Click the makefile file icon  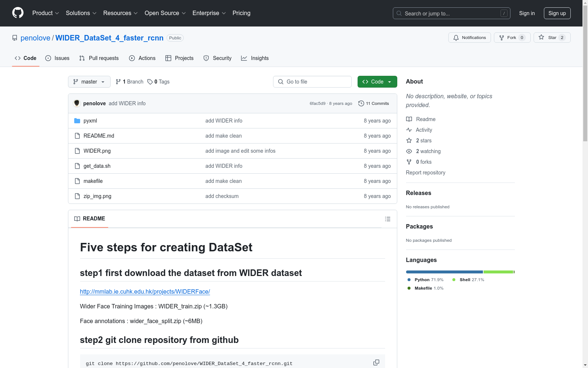[77, 181]
